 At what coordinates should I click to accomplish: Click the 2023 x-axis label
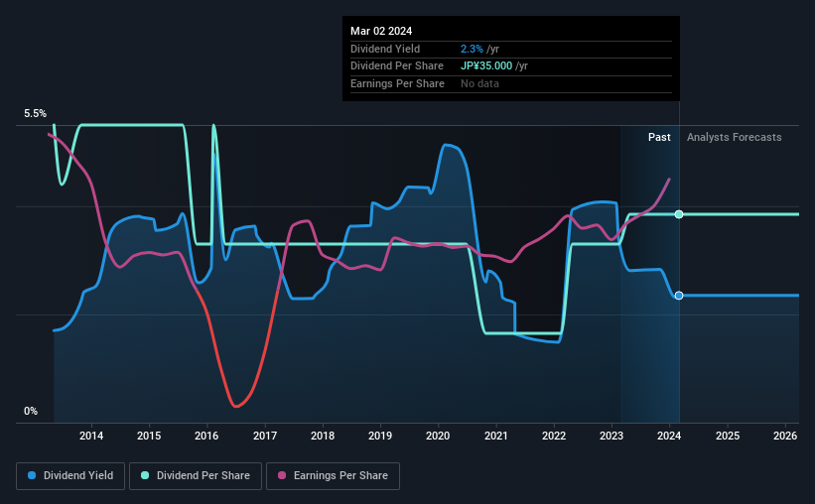(611, 436)
